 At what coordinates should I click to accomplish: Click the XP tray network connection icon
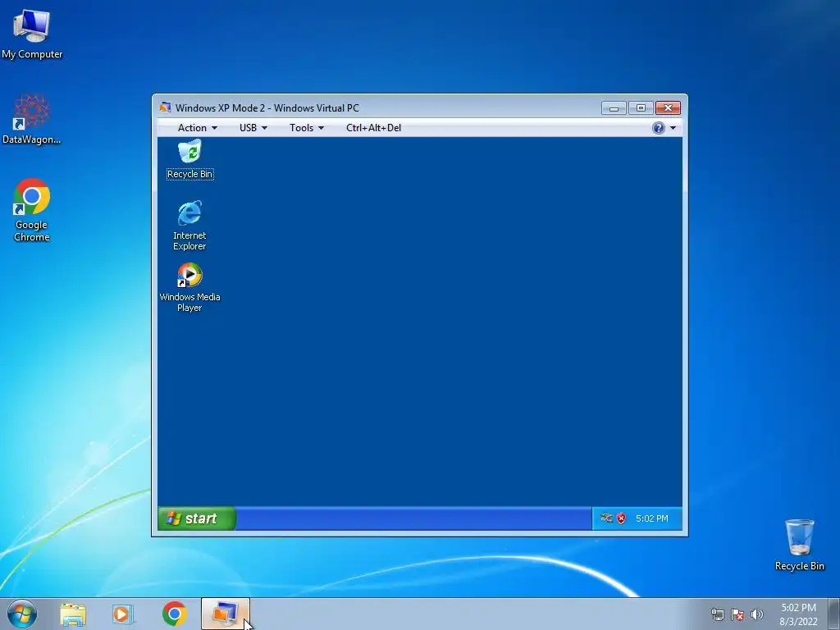(x=606, y=518)
